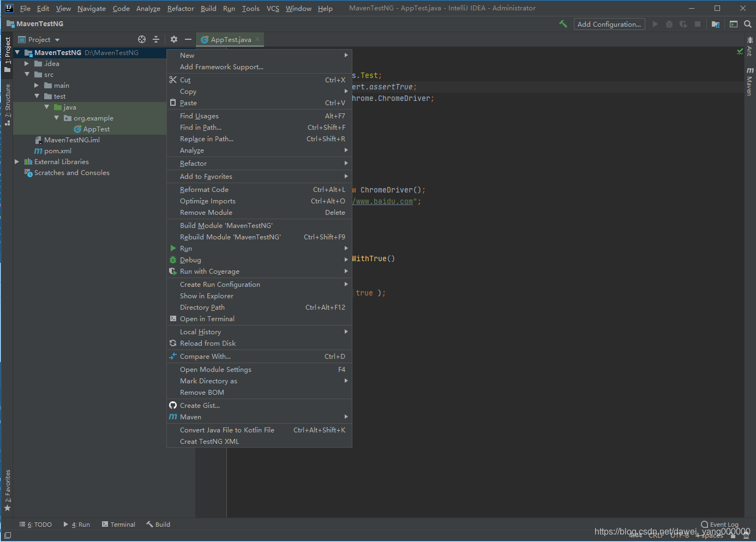Choose Compare With... in the context menu
756x542 pixels.
click(259, 356)
